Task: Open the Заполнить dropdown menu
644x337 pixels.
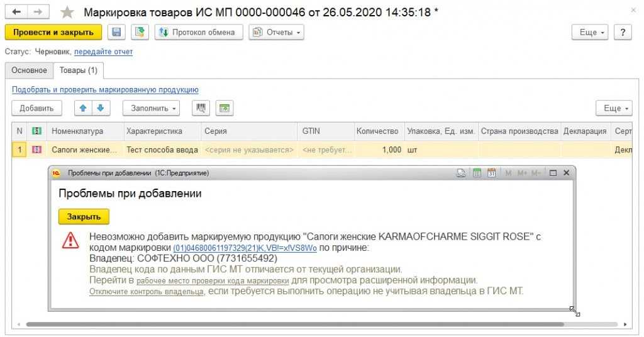Action: pyautogui.click(x=151, y=108)
